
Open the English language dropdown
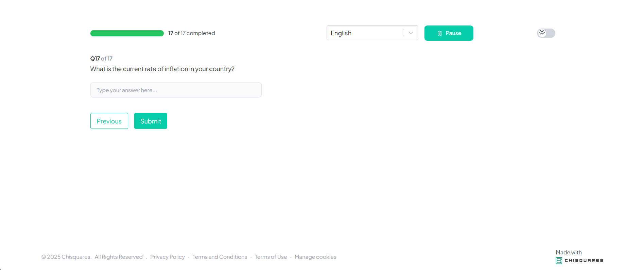coord(365,33)
